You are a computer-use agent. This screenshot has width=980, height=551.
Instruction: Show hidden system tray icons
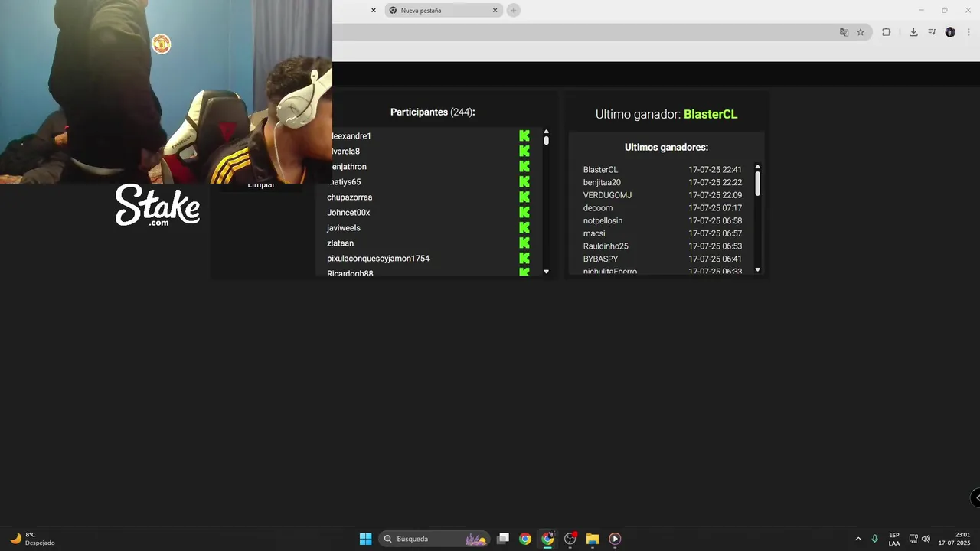(x=858, y=539)
